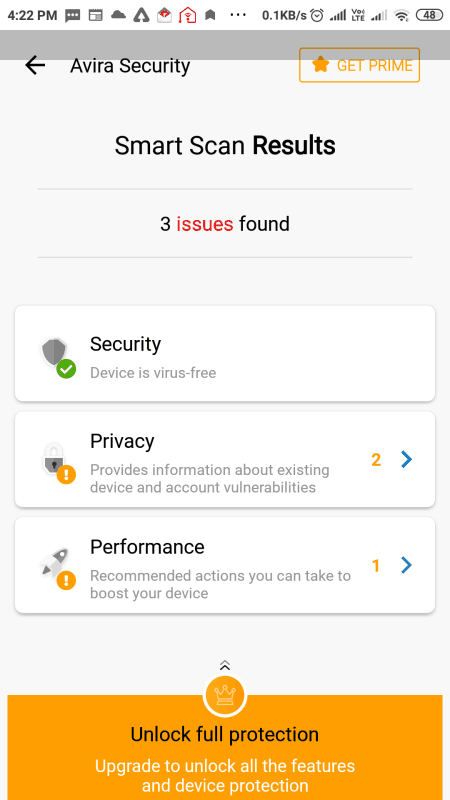The width and height of the screenshot is (450, 800).
Task: Expand the double up-chevron above the crown
Action: [225, 665]
